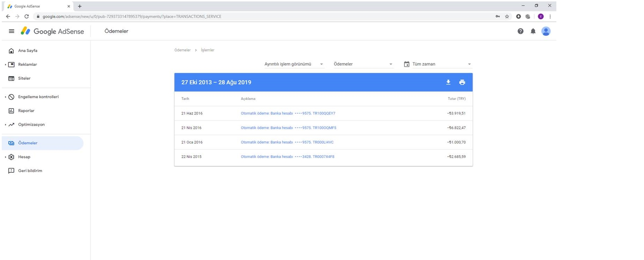Click the Ana Sayfa home icon
The height and width of the screenshot is (260, 644).
[x=11, y=51]
